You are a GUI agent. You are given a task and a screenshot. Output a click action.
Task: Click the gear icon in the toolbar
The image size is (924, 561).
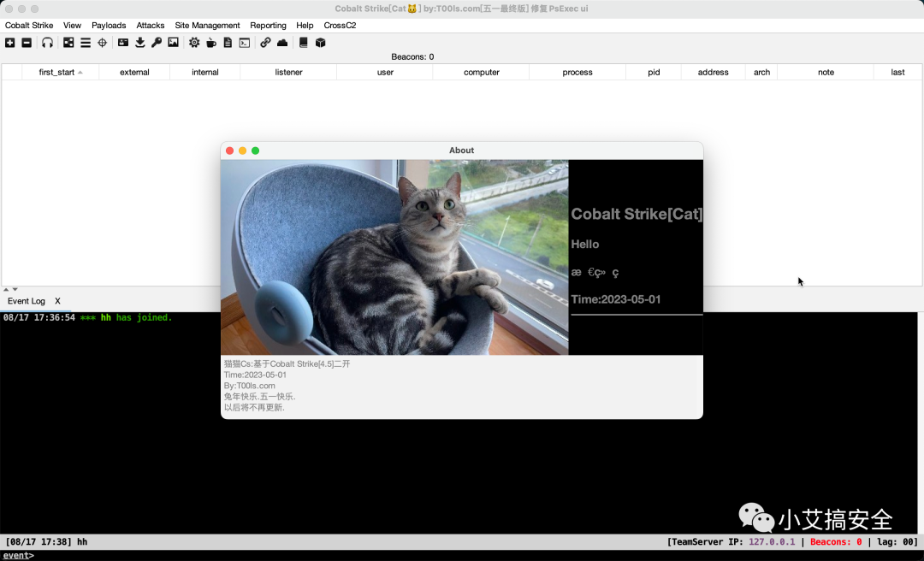tap(194, 43)
